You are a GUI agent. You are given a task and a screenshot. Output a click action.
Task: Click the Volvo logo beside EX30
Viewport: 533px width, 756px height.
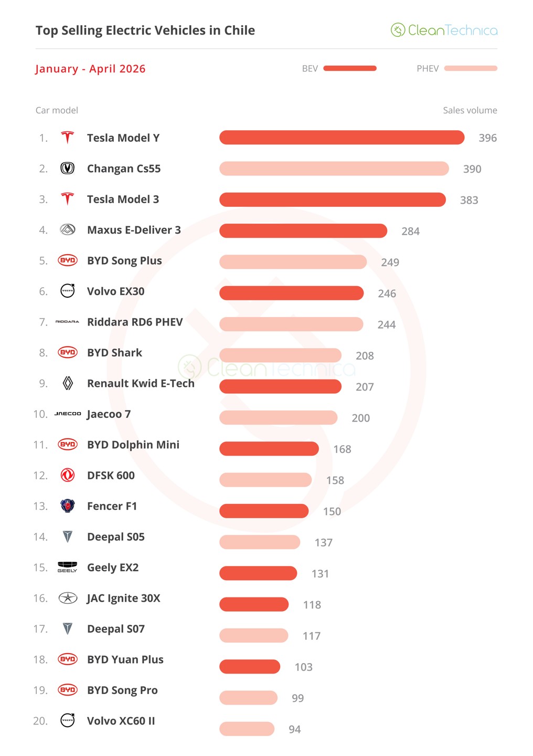coord(67,290)
